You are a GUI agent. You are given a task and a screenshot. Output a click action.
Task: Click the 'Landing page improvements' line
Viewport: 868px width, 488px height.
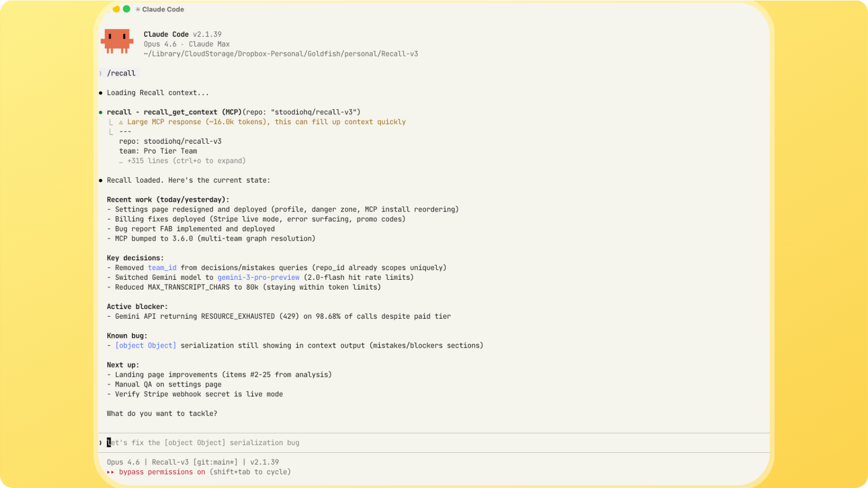click(x=219, y=375)
